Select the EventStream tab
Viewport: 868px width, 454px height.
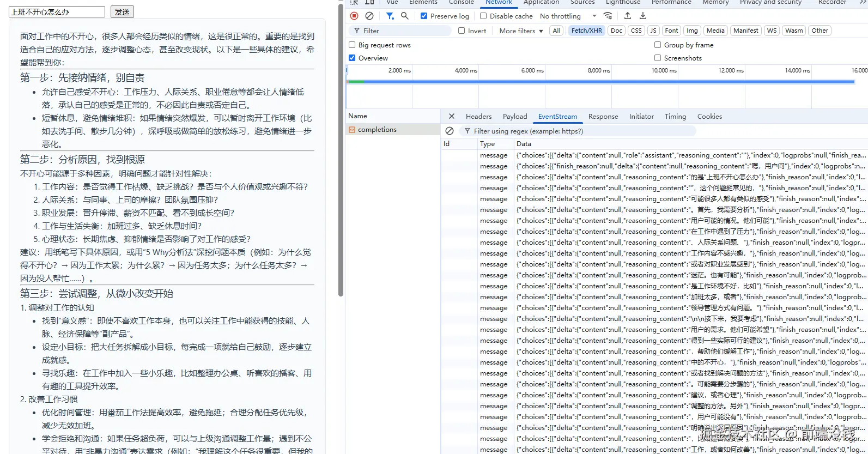(557, 116)
